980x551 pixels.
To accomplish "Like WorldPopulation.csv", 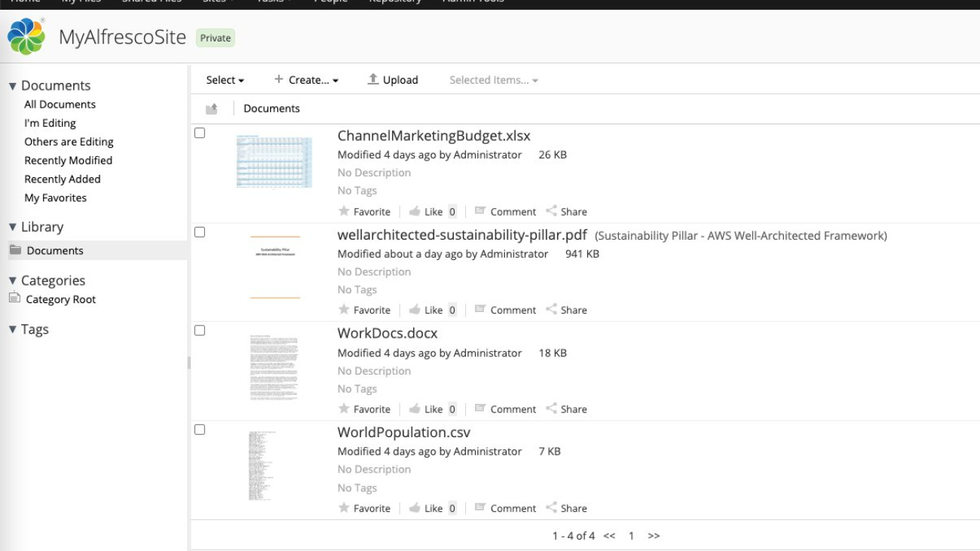I will point(426,508).
